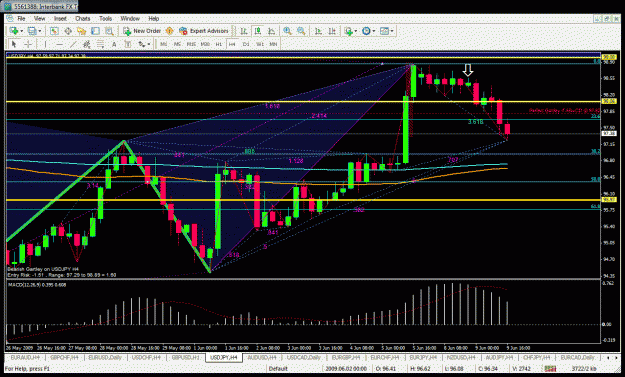
Task: Select the H4 timeframe button
Action: point(232,44)
